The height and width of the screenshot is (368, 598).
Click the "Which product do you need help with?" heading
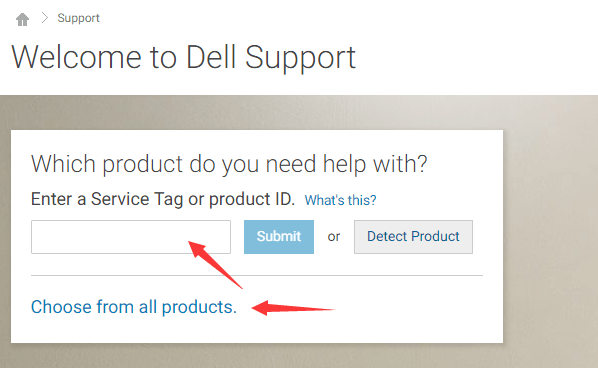pyautogui.click(x=229, y=164)
